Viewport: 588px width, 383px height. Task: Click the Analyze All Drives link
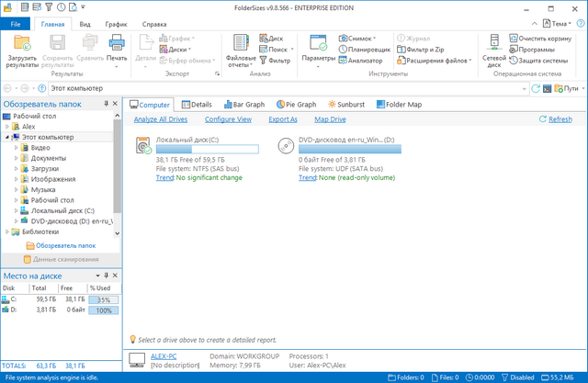click(161, 119)
